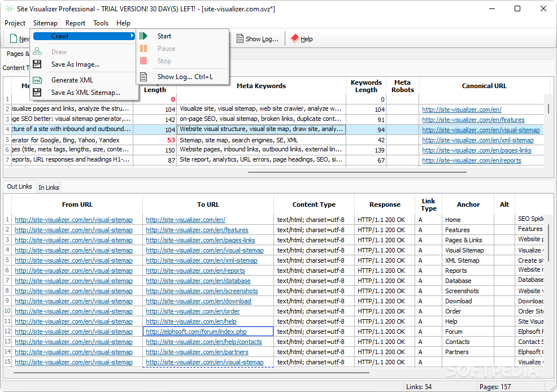Click the Alt column header
557x392 pixels.
(504, 204)
